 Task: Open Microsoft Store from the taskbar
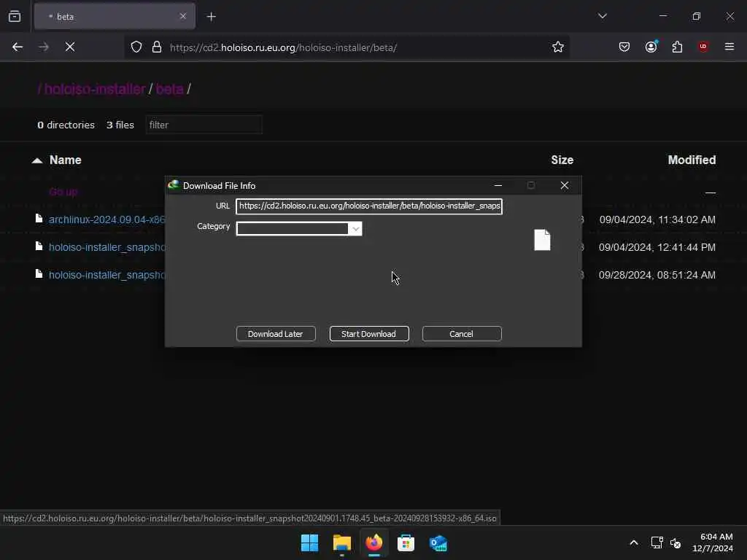[406, 542]
